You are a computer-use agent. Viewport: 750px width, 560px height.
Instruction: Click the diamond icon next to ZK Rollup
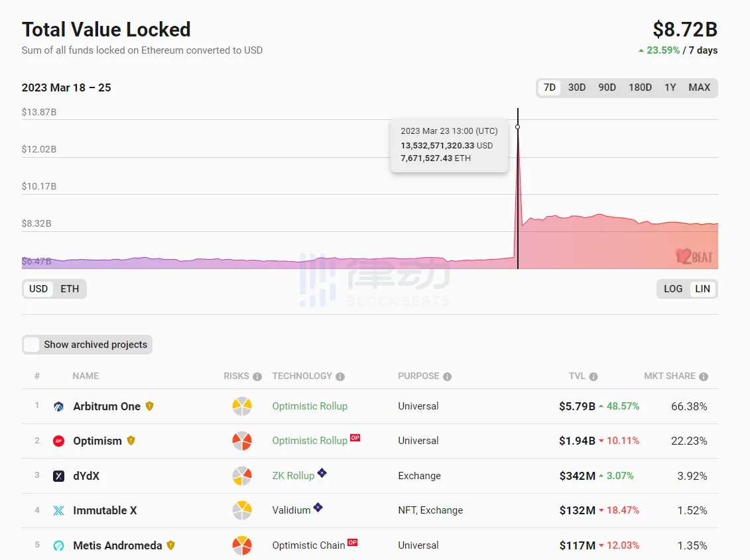[322, 473]
